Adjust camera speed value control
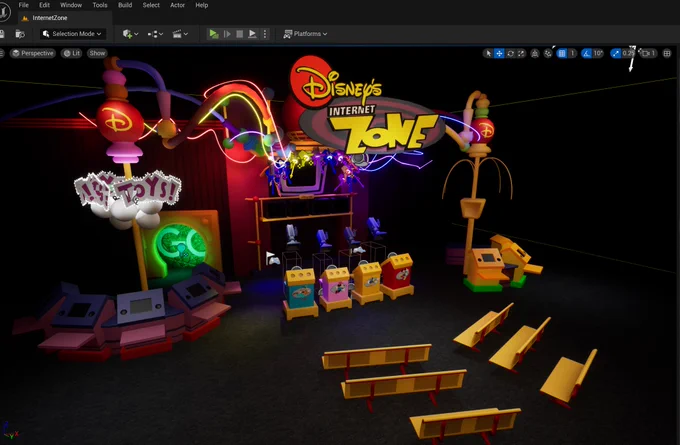This screenshot has width=680, height=445. [x=648, y=53]
